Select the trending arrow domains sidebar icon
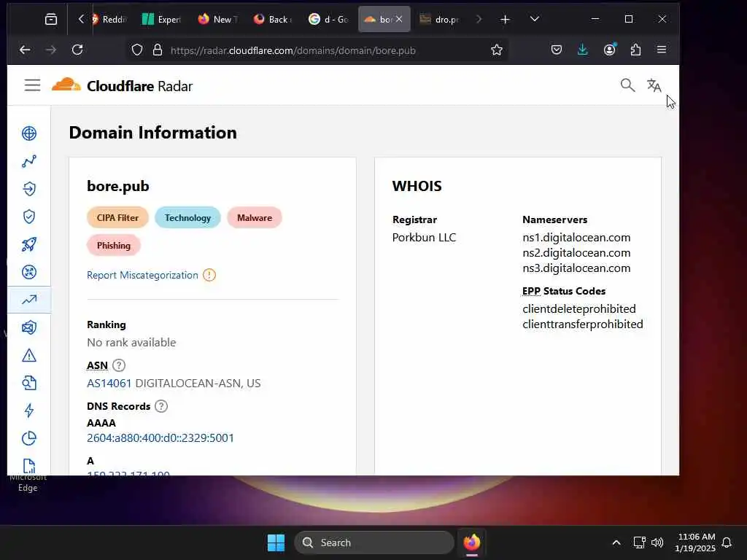747x560 pixels. [x=29, y=300]
